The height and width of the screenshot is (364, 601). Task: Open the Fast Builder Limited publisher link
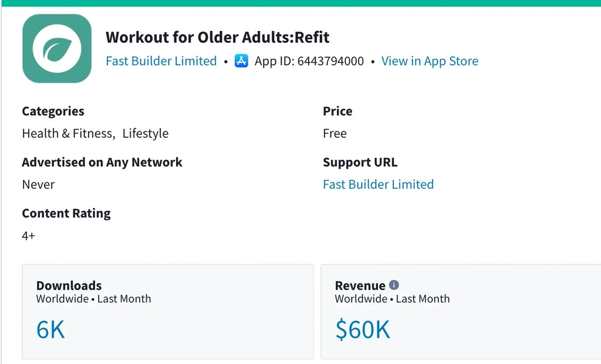pyautogui.click(x=161, y=61)
